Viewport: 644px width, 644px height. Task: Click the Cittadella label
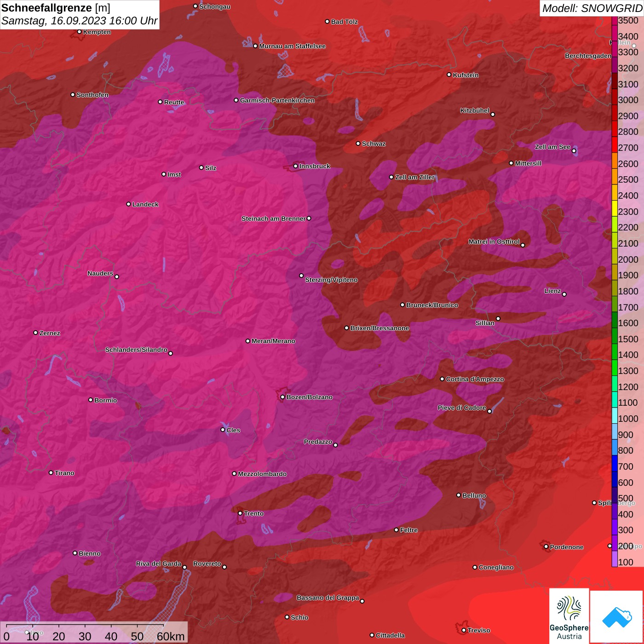click(x=390, y=635)
